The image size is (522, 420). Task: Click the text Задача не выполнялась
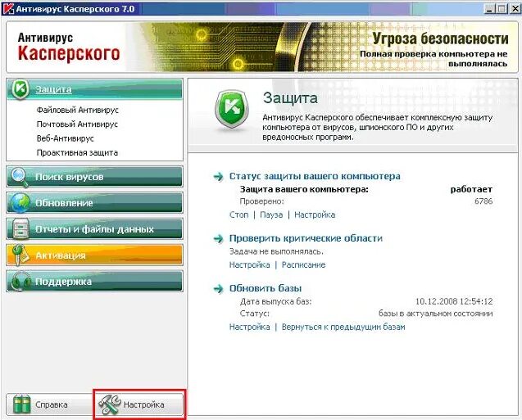pos(276,251)
